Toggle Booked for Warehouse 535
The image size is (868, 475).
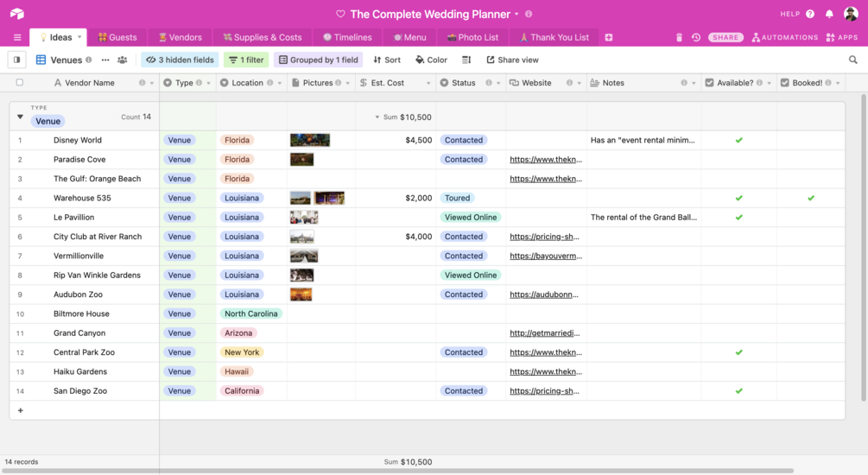810,198
